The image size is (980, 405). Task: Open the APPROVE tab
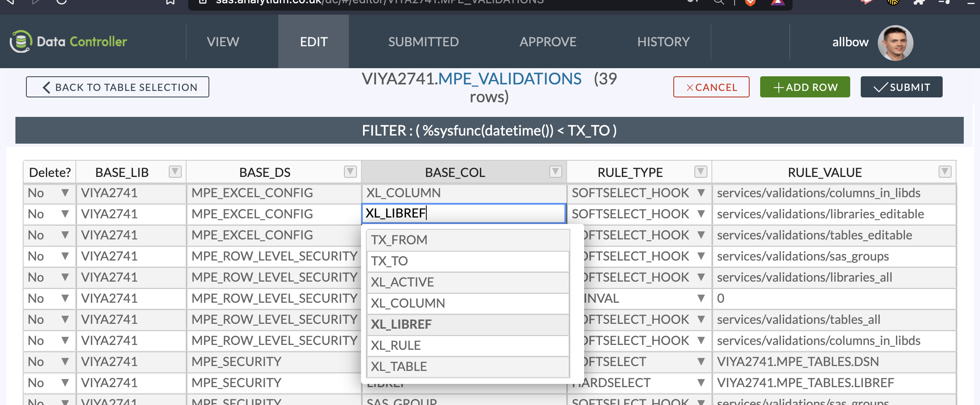pos(548,41)
